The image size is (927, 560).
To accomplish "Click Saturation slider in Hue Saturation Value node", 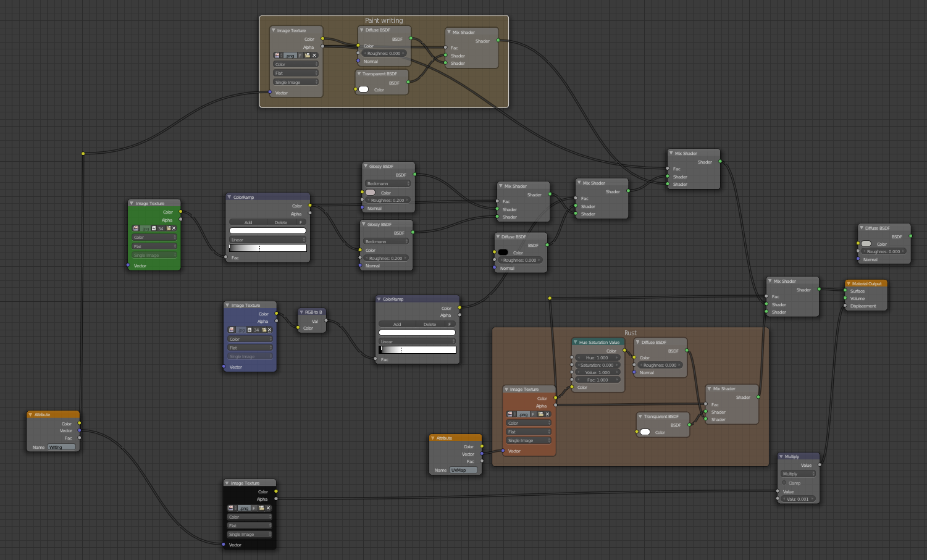I will tap(598, 365).
